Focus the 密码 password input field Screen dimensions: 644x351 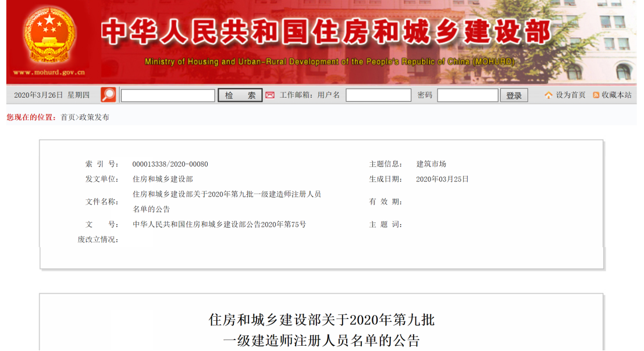pos(467,95)
